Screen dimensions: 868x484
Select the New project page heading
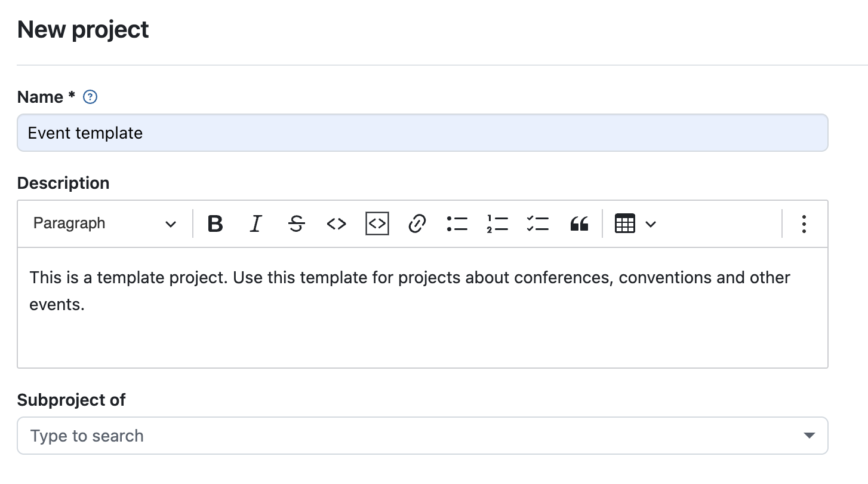coord(83,29)
